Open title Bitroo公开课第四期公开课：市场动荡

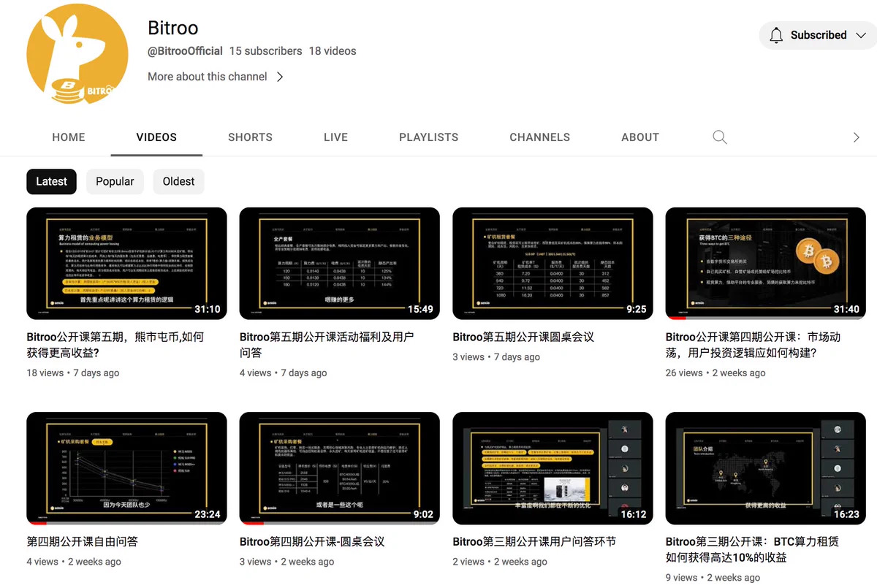click(753, 345)
